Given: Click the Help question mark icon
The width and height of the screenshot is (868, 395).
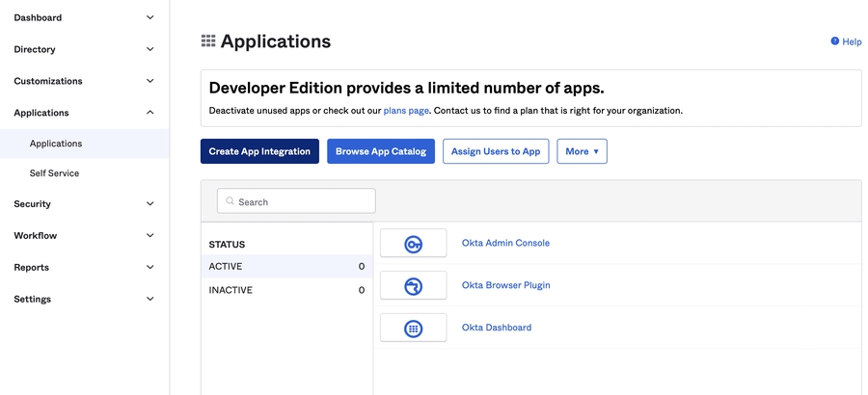Looking at the screenshot, I should 835,41.
